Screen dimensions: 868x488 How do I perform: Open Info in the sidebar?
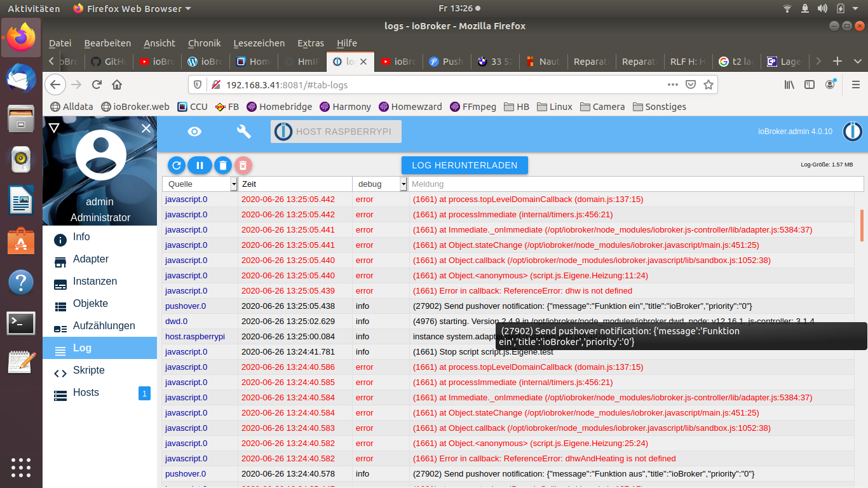point(100,237)
